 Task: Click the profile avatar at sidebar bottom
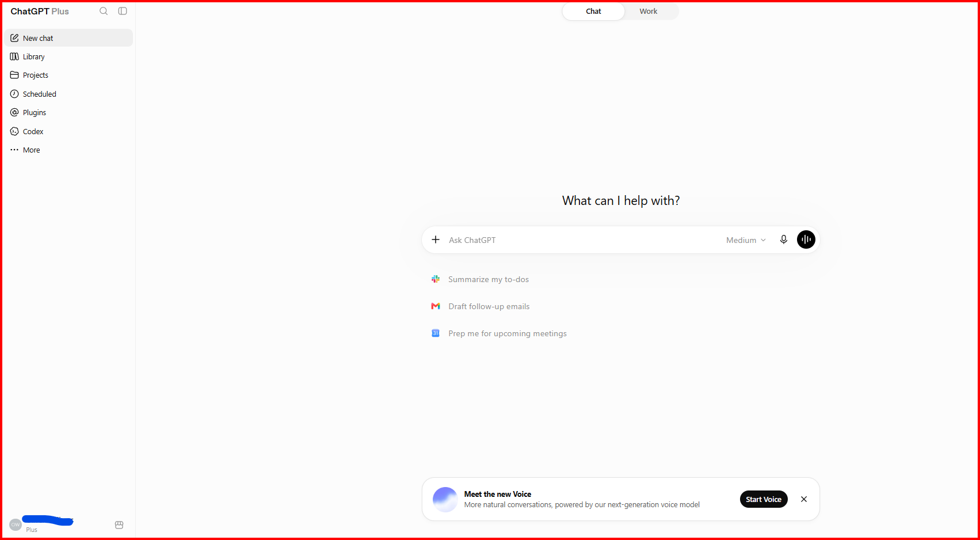[16, 524]
